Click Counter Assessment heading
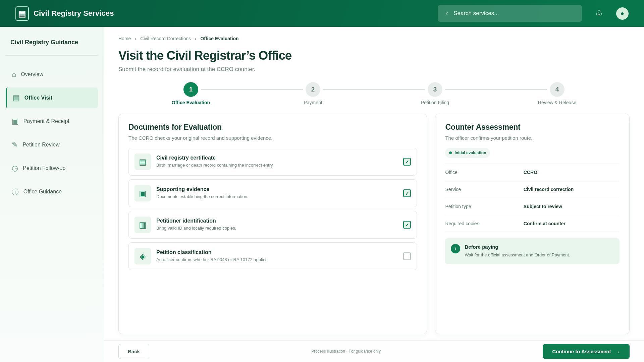This screenshot has height=362, width=644. coord(483,127)
